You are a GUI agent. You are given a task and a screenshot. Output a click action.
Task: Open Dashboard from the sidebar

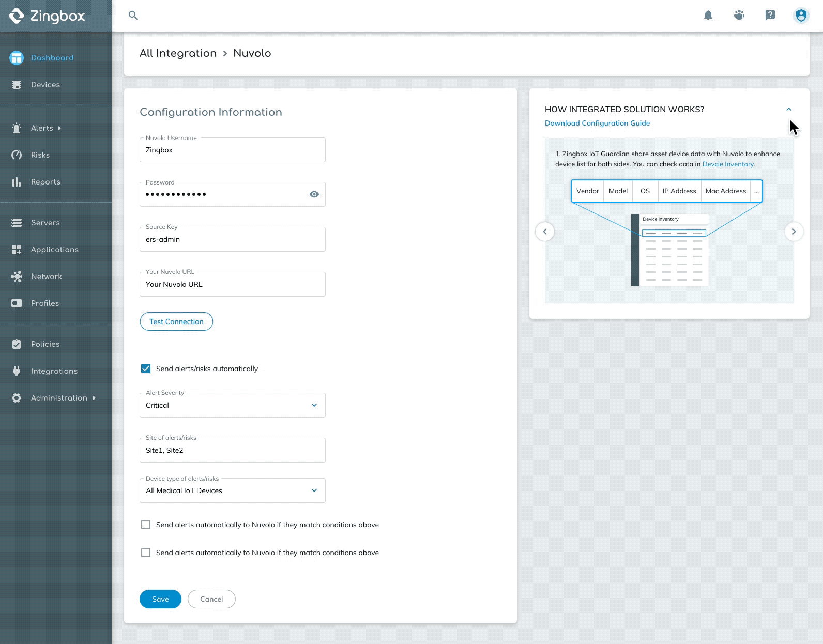click(x=52, y=58)
